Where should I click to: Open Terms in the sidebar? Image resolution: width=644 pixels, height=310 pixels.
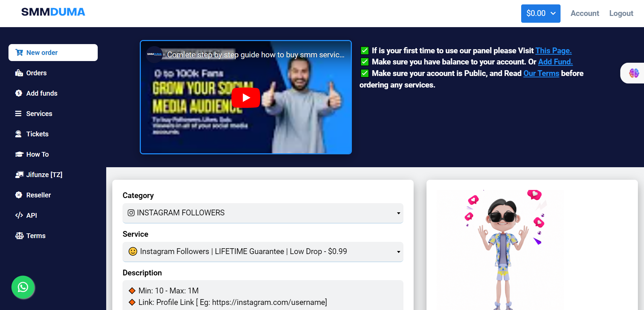pos(36,236)
